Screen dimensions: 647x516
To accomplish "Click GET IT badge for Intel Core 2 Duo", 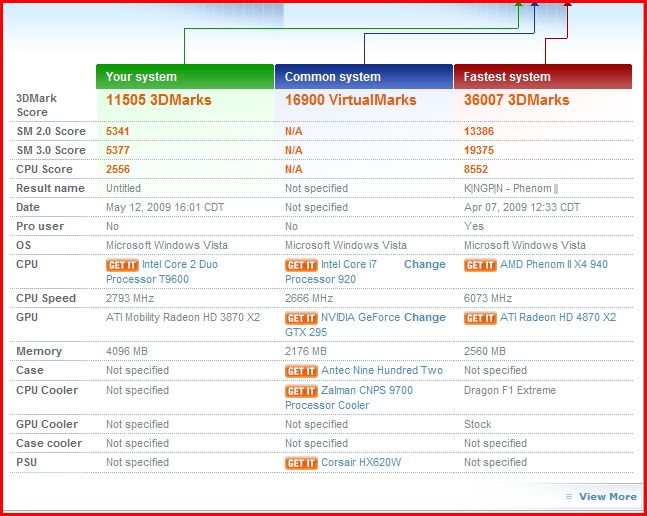I will (x=122, y=265).
